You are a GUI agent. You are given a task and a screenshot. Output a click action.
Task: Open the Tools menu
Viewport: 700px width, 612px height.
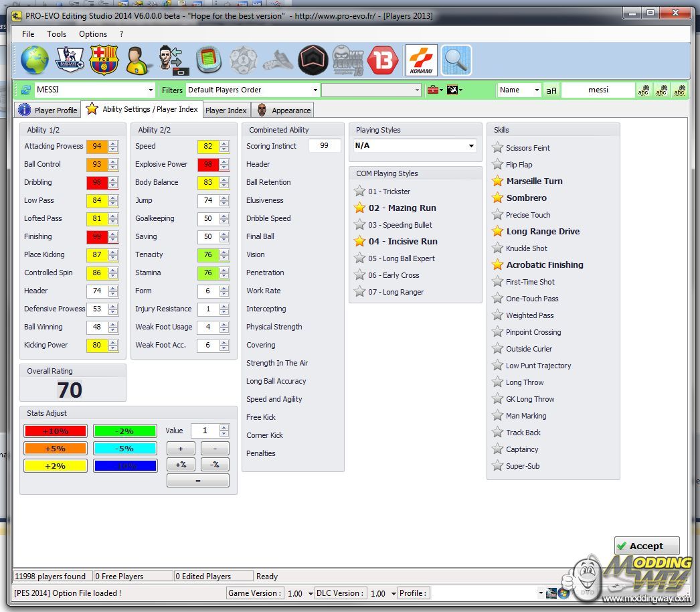coord(56,34)
